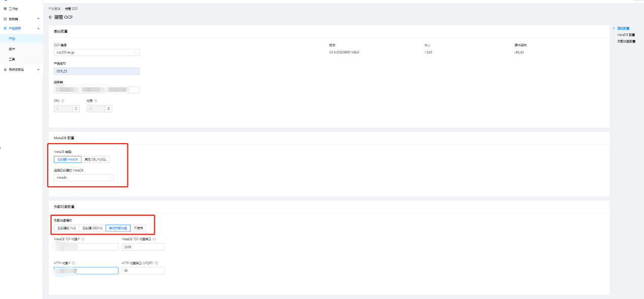Click the blurred 服务器 input field
Image resolution: width=644 pixels, height=299 pixels.
pyautogui.click(x=96, y=90)
